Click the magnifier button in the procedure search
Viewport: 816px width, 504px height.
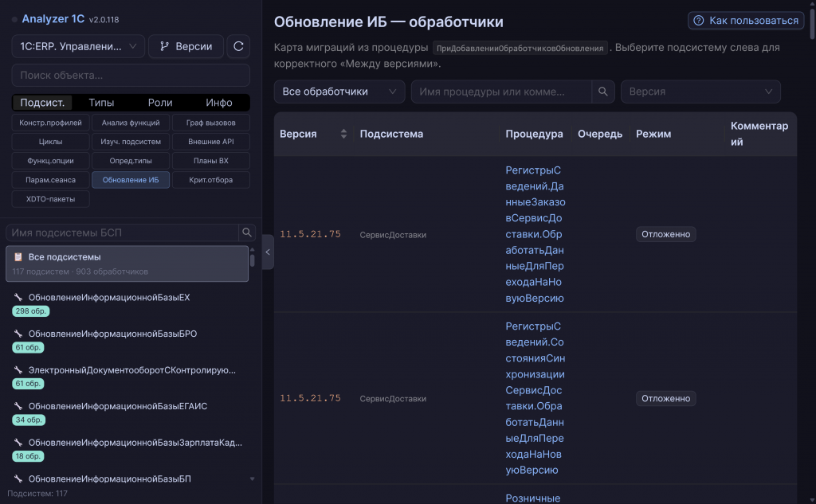tap(603, 92)
